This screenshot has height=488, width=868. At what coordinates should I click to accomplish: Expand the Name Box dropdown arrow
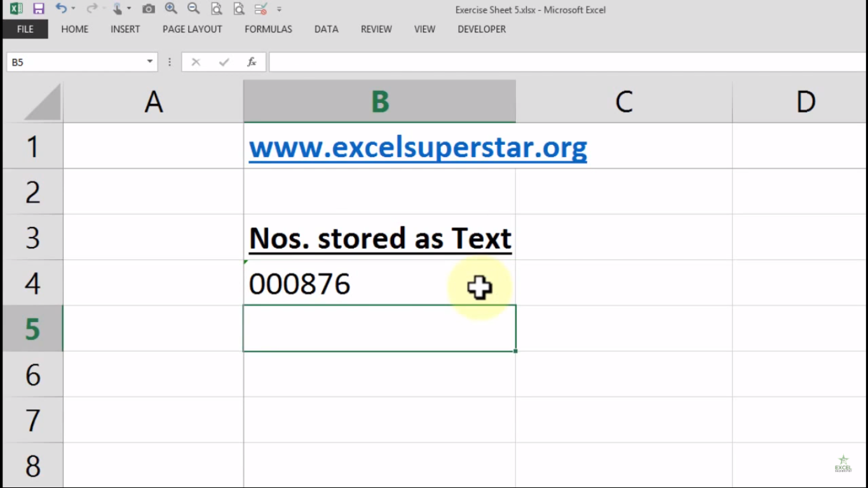point(150,62)
